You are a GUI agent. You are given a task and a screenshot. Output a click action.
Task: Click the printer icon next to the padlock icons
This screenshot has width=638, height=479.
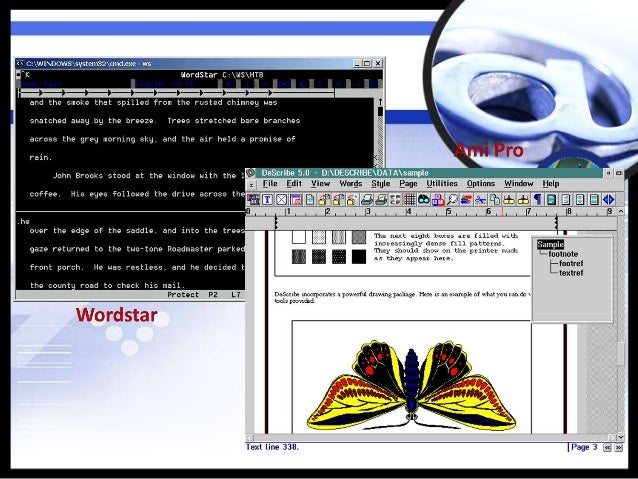tap(367, 199)
